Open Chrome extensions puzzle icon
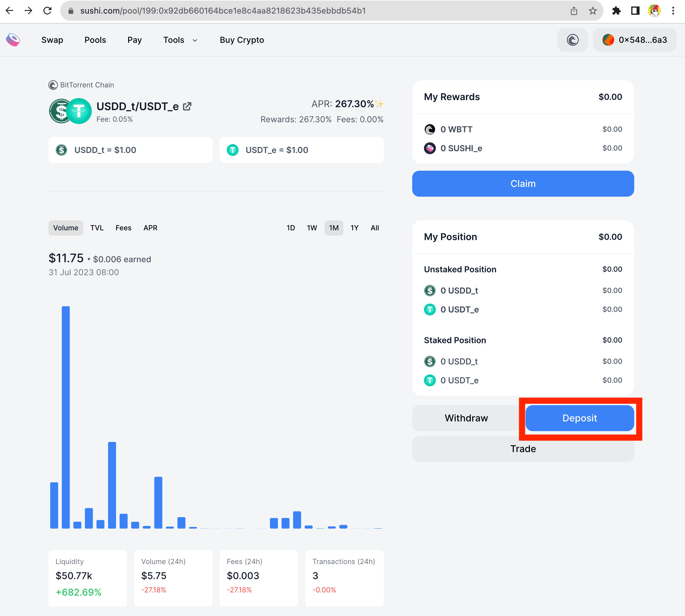Screen dimensions: 685x616 [x=616, y=11]
